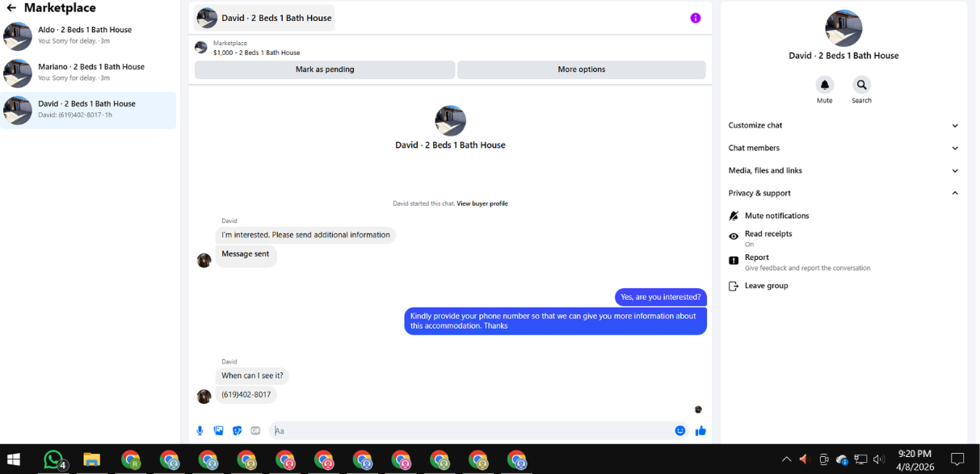This screenshot has width=980, height=474.
Task: Open the View buyer profile link
Action: (482, 203)
